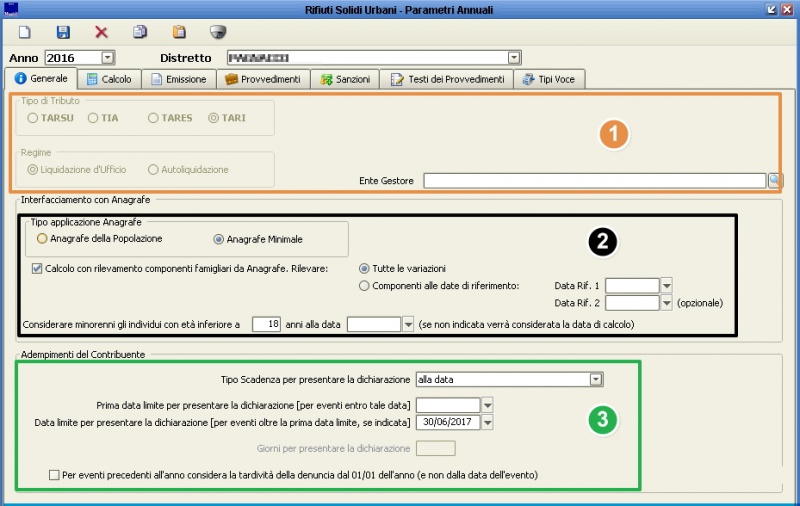Open the Tipo Scadenza dropdown
The width and height of the screenshot is (800, 506).
pos(596,380)
